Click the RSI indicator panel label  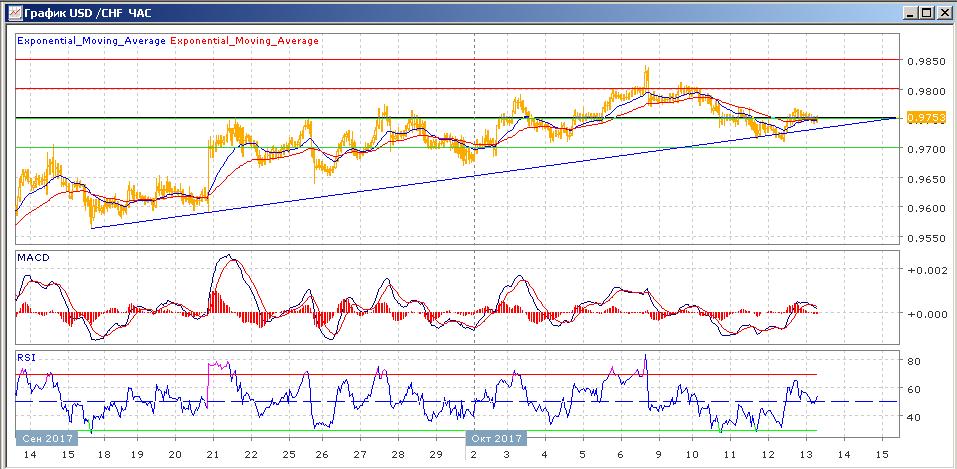[x=27, y=357]
